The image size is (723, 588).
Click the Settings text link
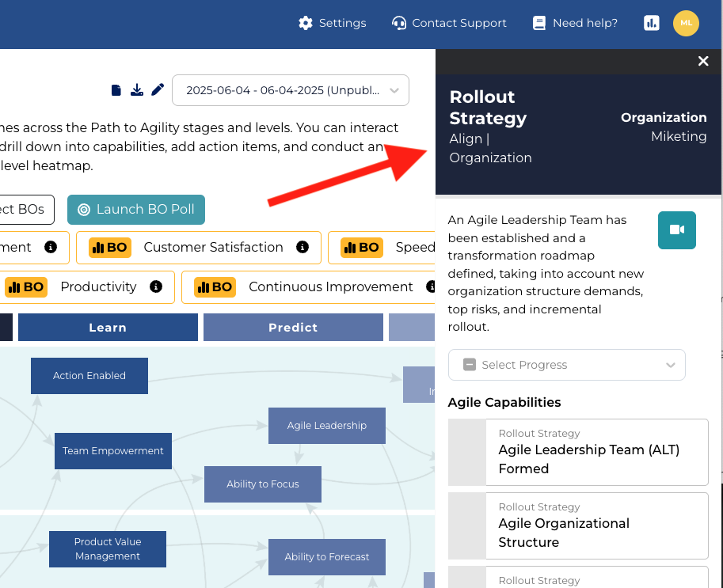pyautogui.click(x=342, y=23)
